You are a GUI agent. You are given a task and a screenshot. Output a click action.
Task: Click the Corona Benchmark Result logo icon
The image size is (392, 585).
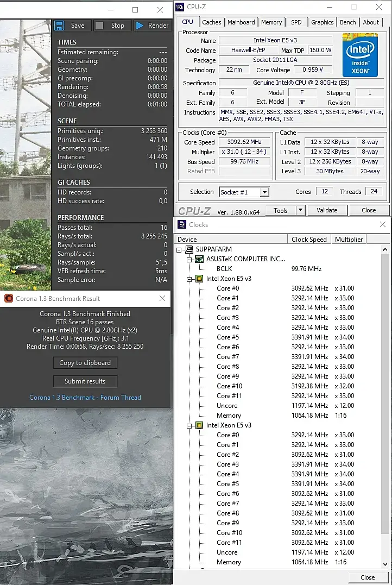pyautogui.click(x=8, y=298)
